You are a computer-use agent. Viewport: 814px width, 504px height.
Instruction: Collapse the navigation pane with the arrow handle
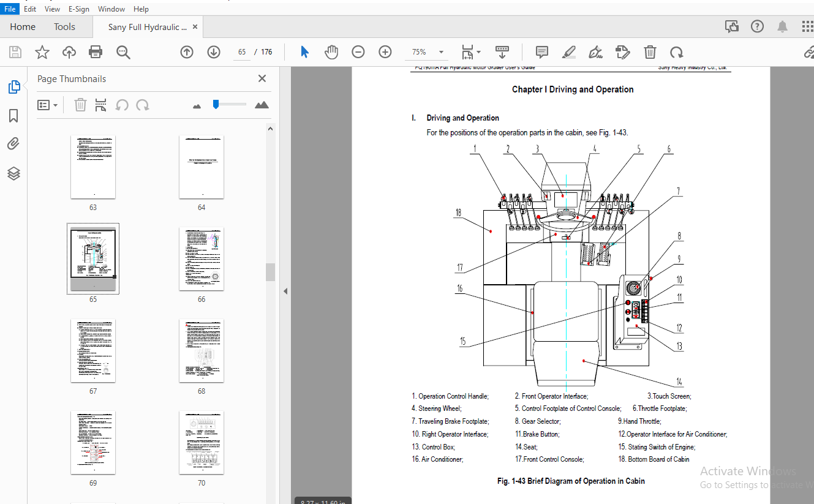(x=285, y=291)
